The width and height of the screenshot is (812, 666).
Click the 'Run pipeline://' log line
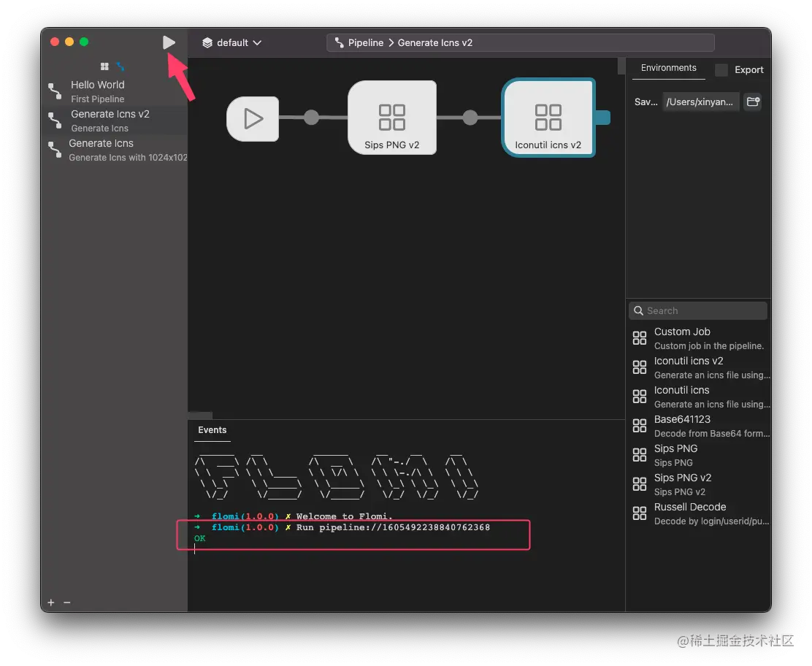pos(342,527)
